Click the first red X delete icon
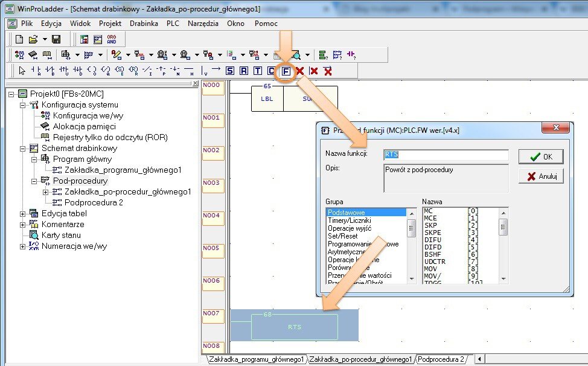The width and height of the screenshot is (588, 366). tap(299, 71)
